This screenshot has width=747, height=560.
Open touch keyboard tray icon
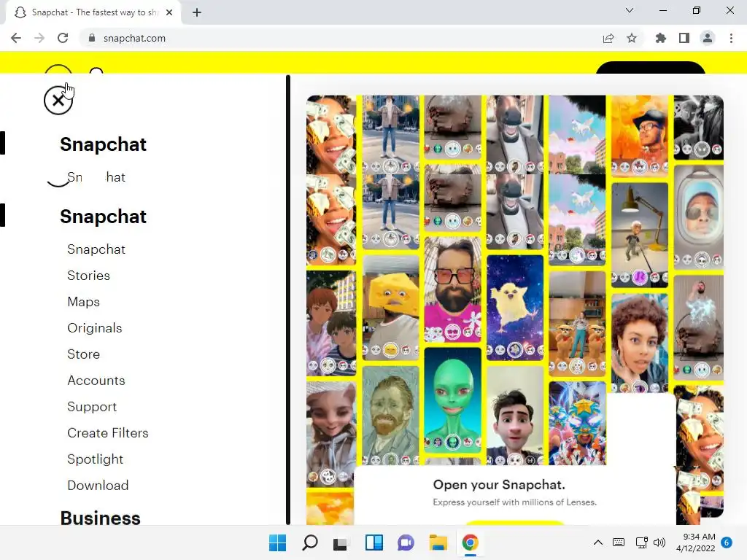619,542
